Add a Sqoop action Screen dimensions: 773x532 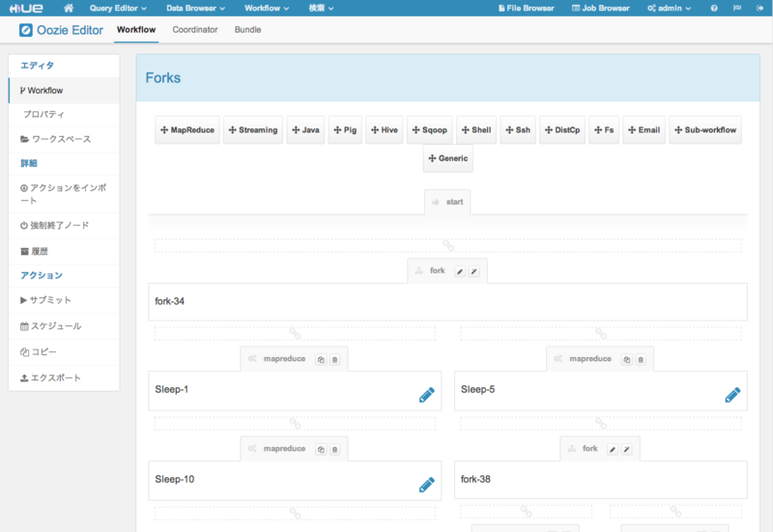click(429, 130)
